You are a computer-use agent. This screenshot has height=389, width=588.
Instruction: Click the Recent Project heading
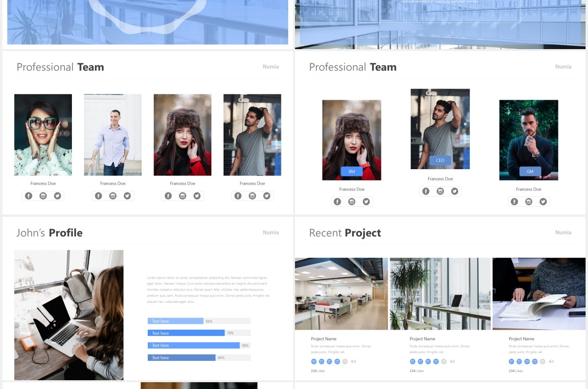(x=345, y=233)
